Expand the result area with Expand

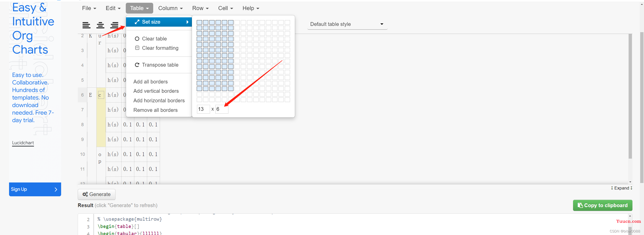[621, 188]
